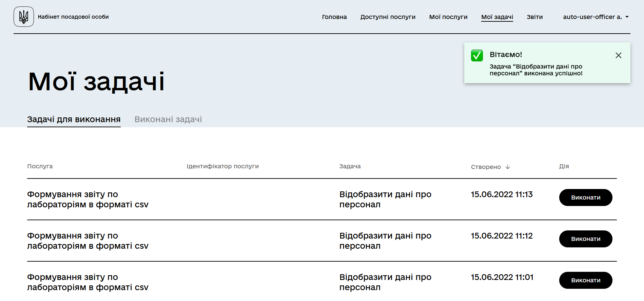Viewport: 644px width, 301px height.
Task: Open Мої послуги page
Action: tap(448, 17)
